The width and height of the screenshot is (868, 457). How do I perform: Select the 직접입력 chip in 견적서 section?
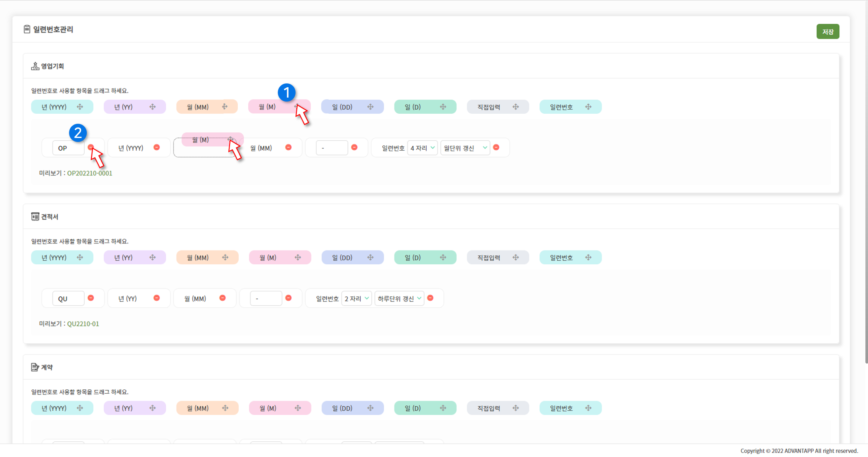coord(489,258)
